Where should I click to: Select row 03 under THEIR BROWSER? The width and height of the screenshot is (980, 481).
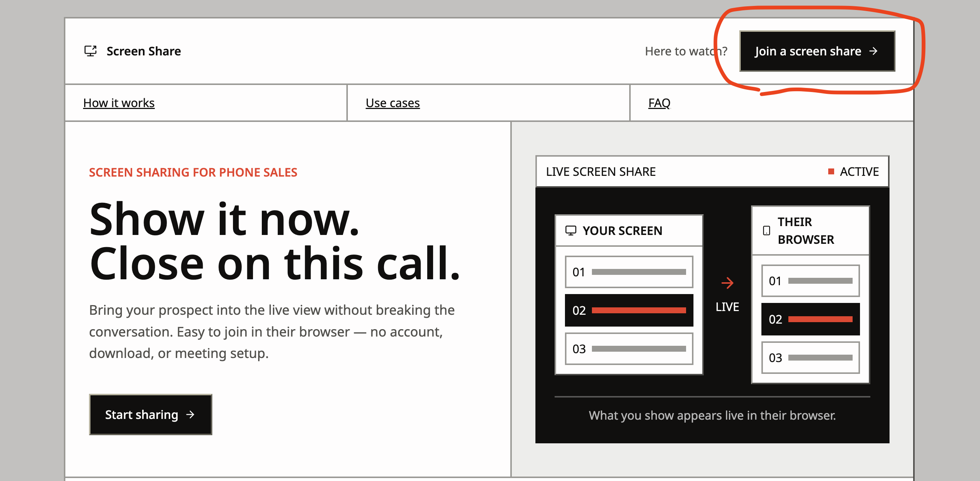pos(810,358)
